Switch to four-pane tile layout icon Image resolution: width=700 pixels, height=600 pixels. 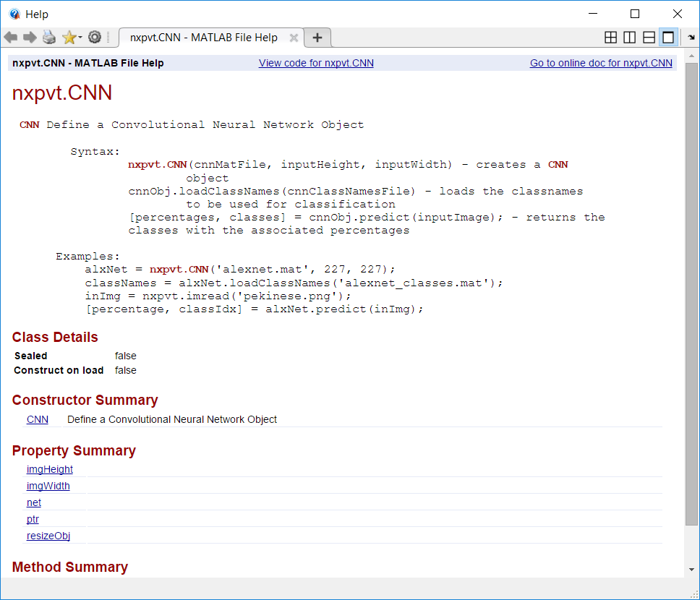[610, 38]
